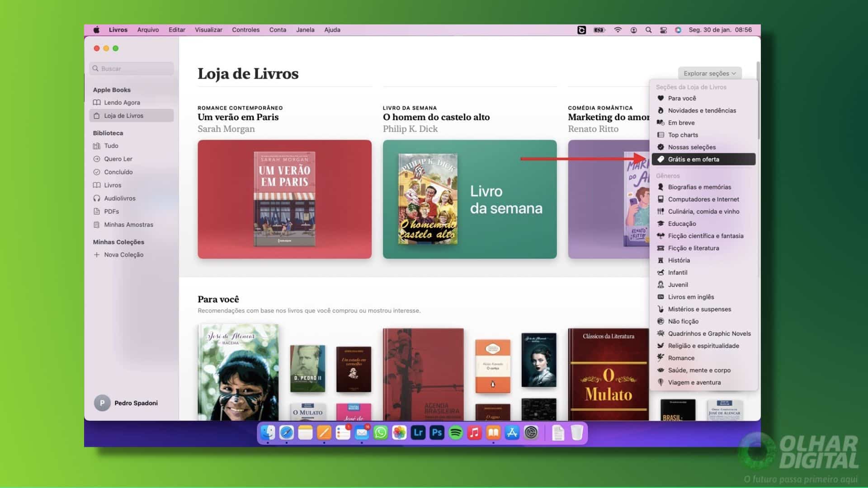This screenshot has width=868, height=488.
Task: Select Loja de Livros sidebar item
Action: (131, 116)
